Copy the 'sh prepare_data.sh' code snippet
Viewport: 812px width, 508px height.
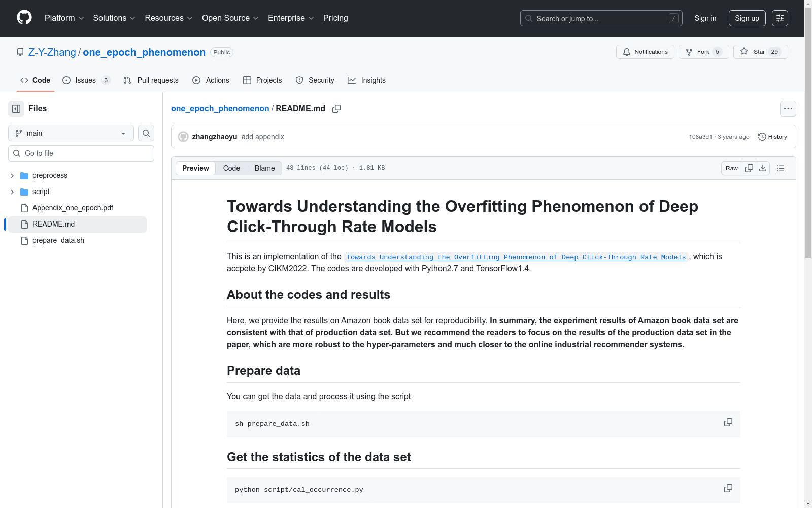[x=728, y=423]
